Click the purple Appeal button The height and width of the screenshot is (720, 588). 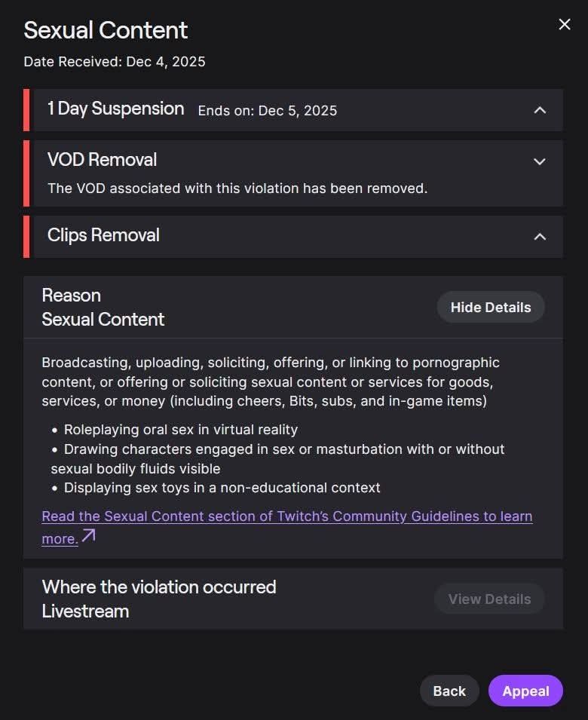[525, 691]
